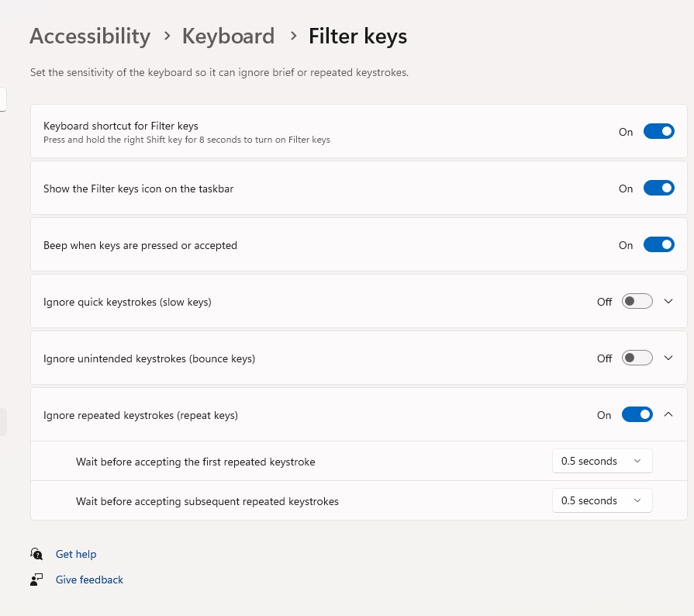
Task: Click the Ignore repeated keystrokes row label
Action: tap(140, 415)
